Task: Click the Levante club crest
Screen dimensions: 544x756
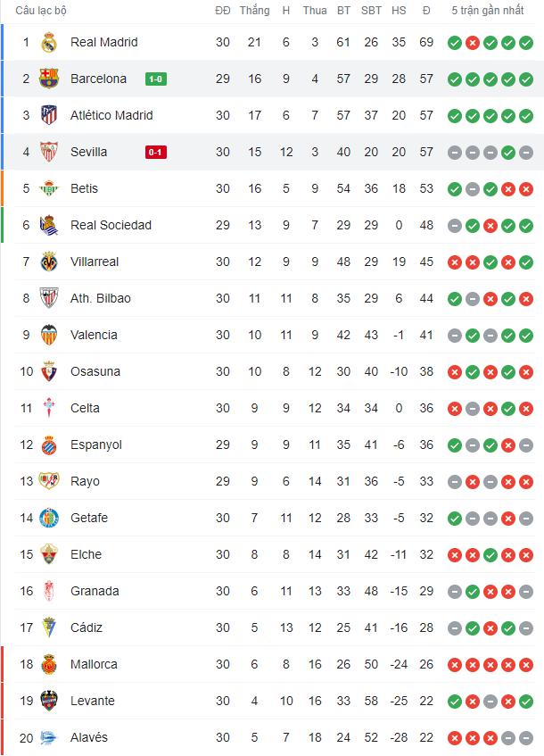Action: pos(49,701)
